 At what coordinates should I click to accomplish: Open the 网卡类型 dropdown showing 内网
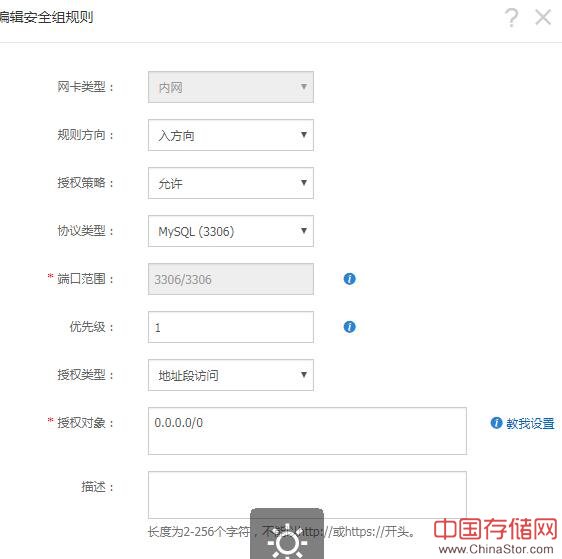231,87
